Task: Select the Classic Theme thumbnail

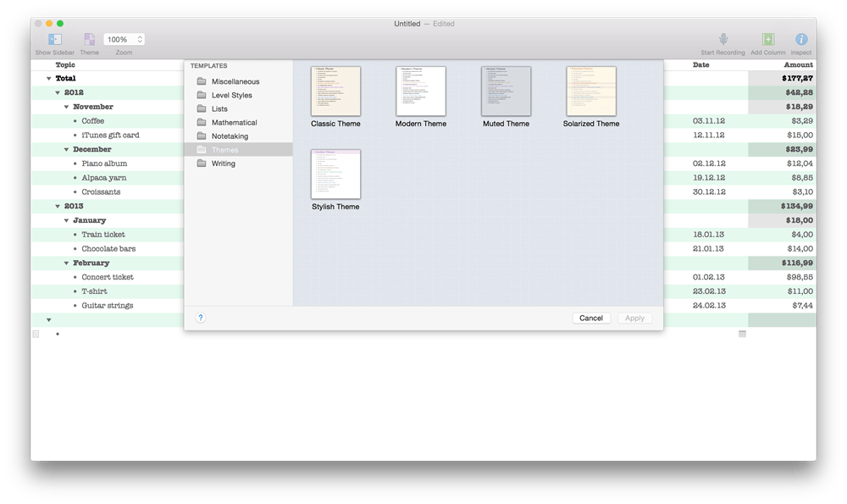Action: coord(335,91)
